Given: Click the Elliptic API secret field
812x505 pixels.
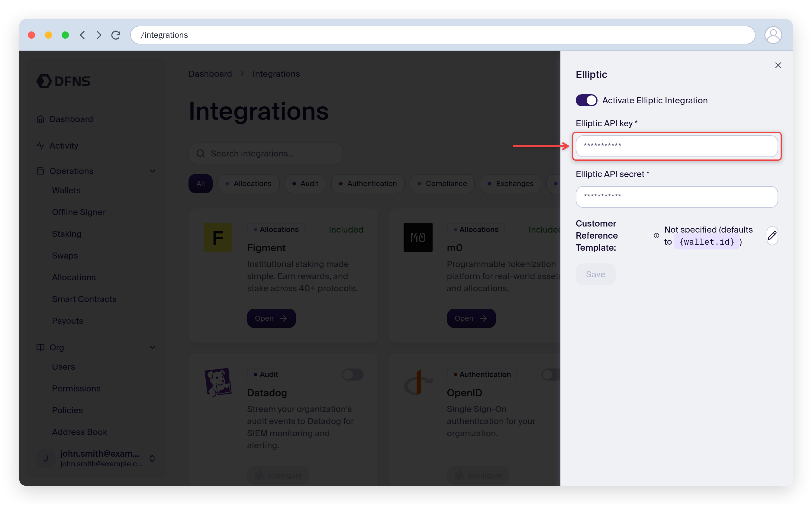Looking at the screenshot, I should 676,197.
